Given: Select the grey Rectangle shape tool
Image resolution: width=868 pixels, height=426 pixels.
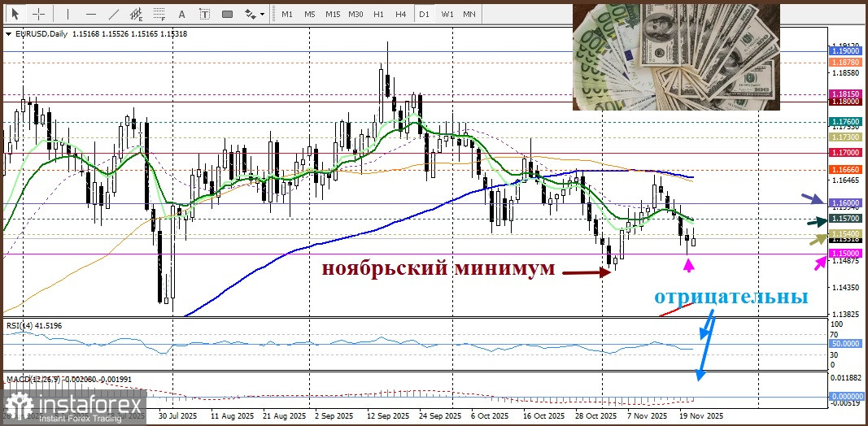Looking at the screenshot, I should pos(227,14).
